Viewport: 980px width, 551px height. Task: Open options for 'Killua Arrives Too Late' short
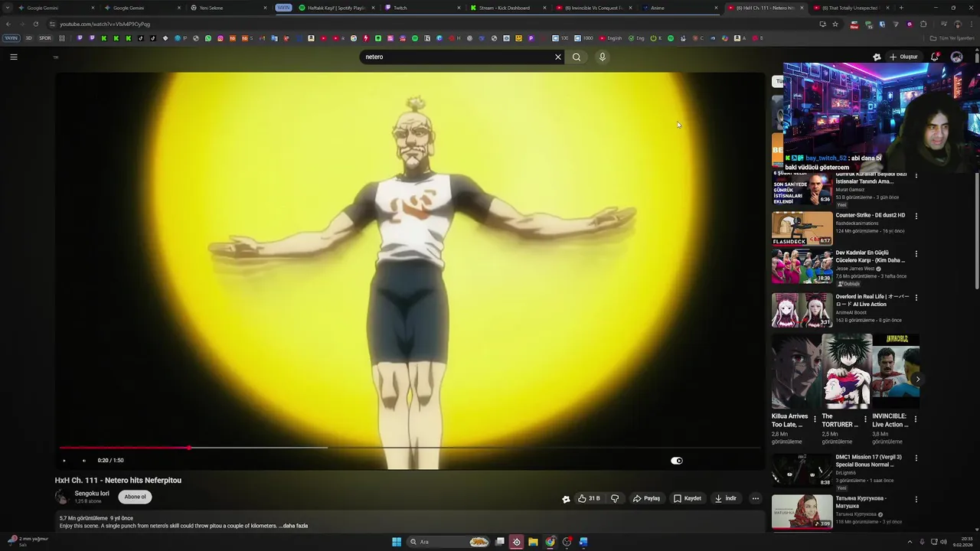[x=815, y=419]
